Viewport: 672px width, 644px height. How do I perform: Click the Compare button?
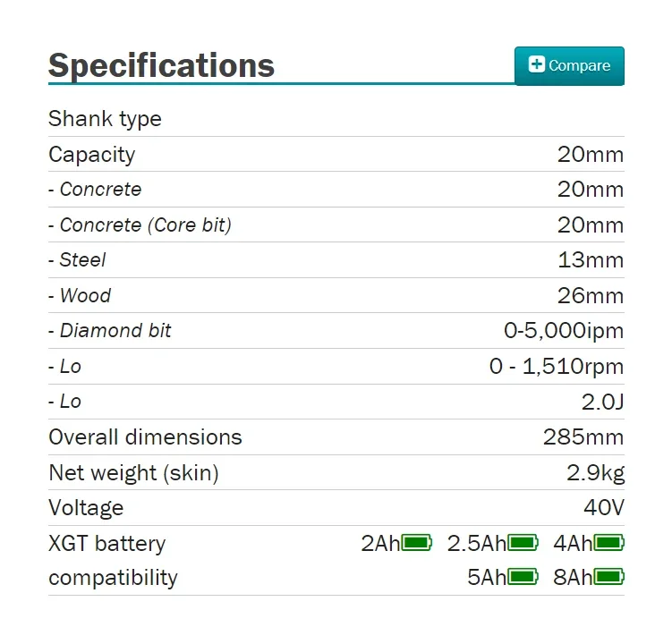569,66
